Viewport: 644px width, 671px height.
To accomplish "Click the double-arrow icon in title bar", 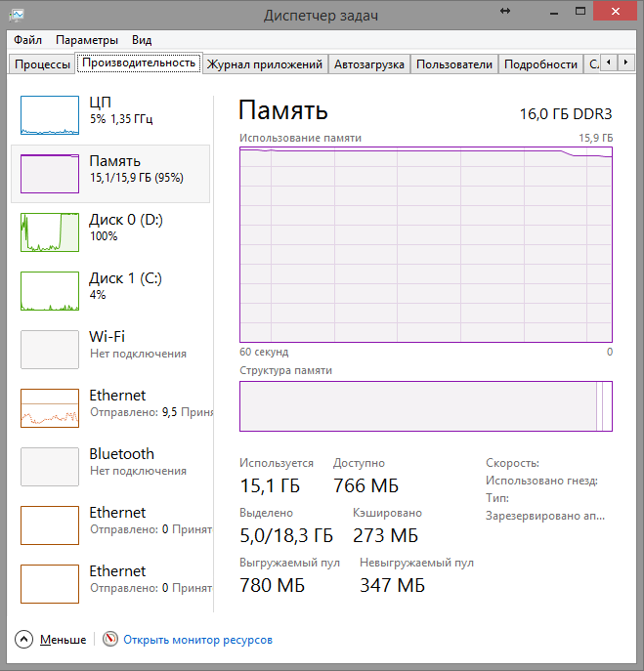I will tap(505, 11).
